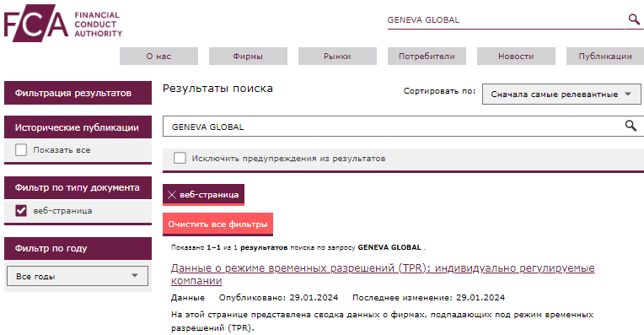Uncheck the веб-страница document type checkbox
The height and width of the screenshot is (335, 644).
tap(21, 210)
